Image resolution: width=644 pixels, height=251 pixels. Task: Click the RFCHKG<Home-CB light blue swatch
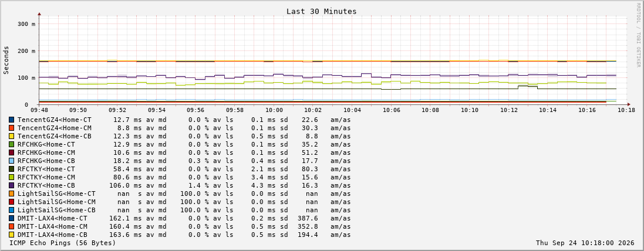pyautogui.click(x=12, y=161)
